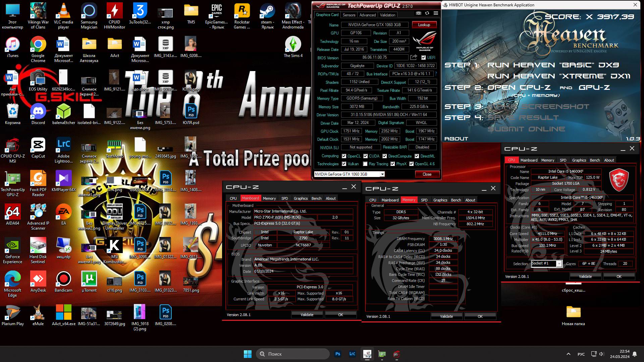Click notification bell in taskbar
Image resolution: width=644 pixels, height=362 pixels.
[x=635, y=354]
